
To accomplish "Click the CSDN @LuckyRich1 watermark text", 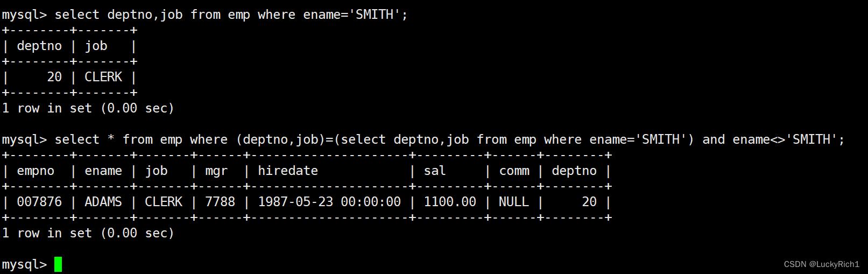I will tap(821, 264).
